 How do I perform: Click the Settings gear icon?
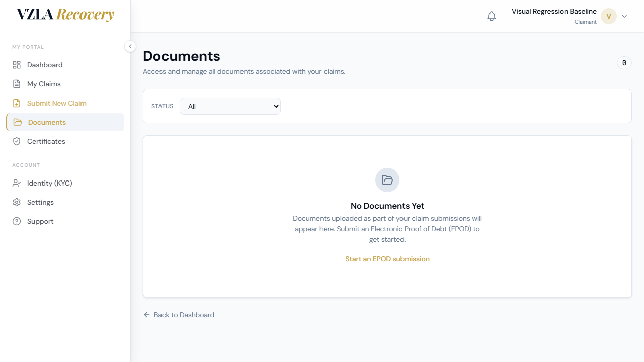(x=17, y=202)
